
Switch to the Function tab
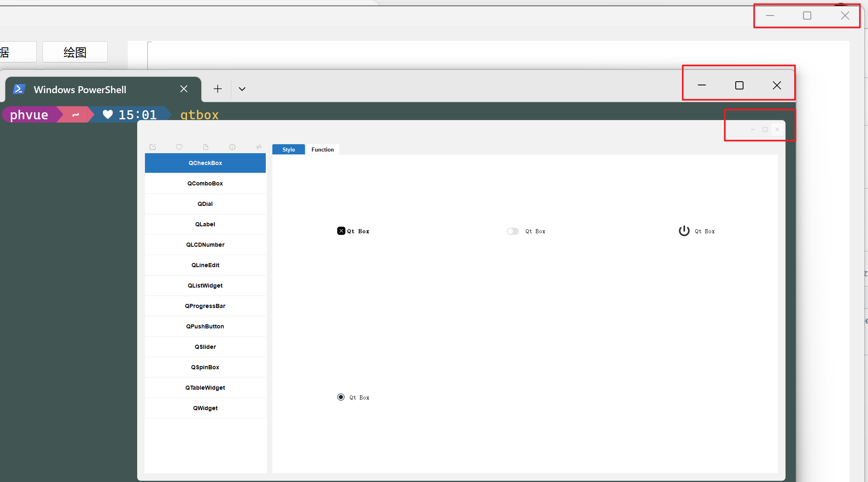point(323,149)
